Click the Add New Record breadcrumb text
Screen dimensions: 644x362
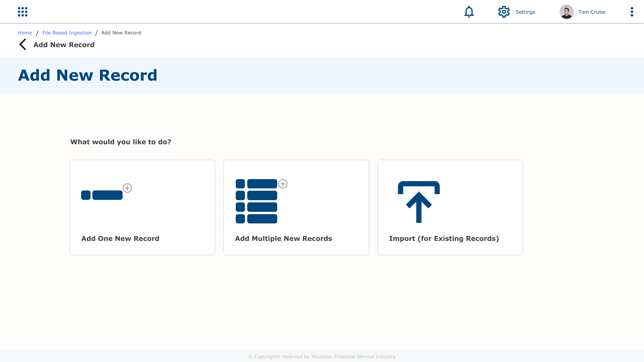point(121,33)
